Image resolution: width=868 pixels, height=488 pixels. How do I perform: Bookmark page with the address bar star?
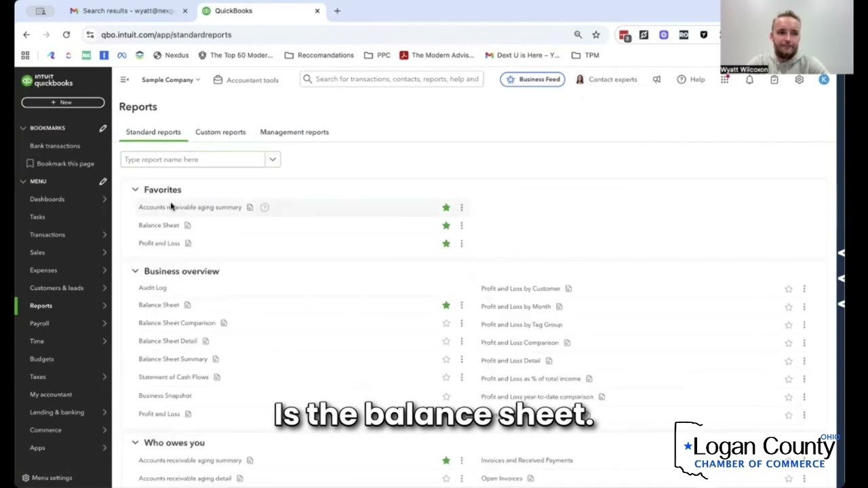pyautogui.click(x=596, y=35)
